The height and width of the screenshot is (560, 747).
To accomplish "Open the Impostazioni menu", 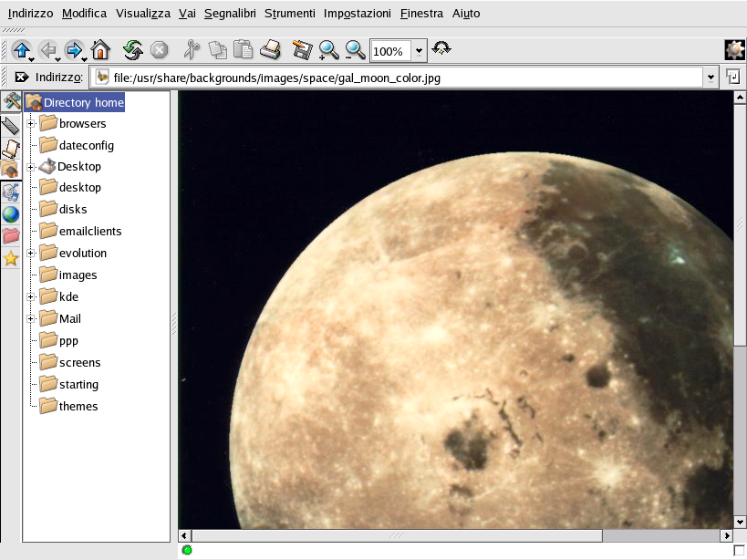I will coord(358,14).
